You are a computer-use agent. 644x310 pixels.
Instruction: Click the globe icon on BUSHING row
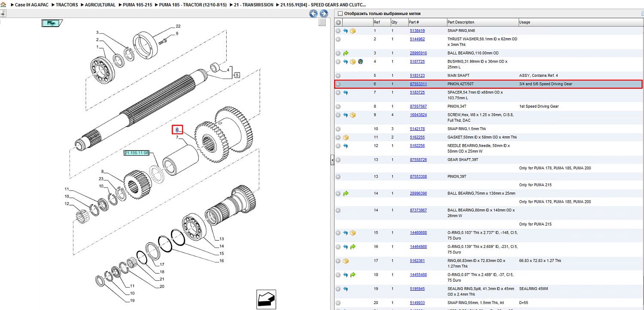click(360, 62)
